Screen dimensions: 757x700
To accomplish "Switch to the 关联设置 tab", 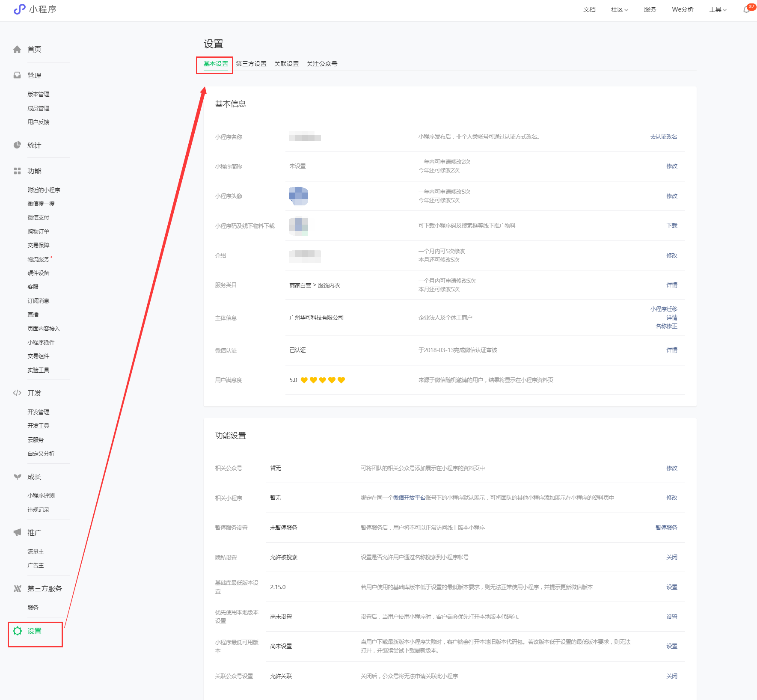I will (x=286, y=64).
